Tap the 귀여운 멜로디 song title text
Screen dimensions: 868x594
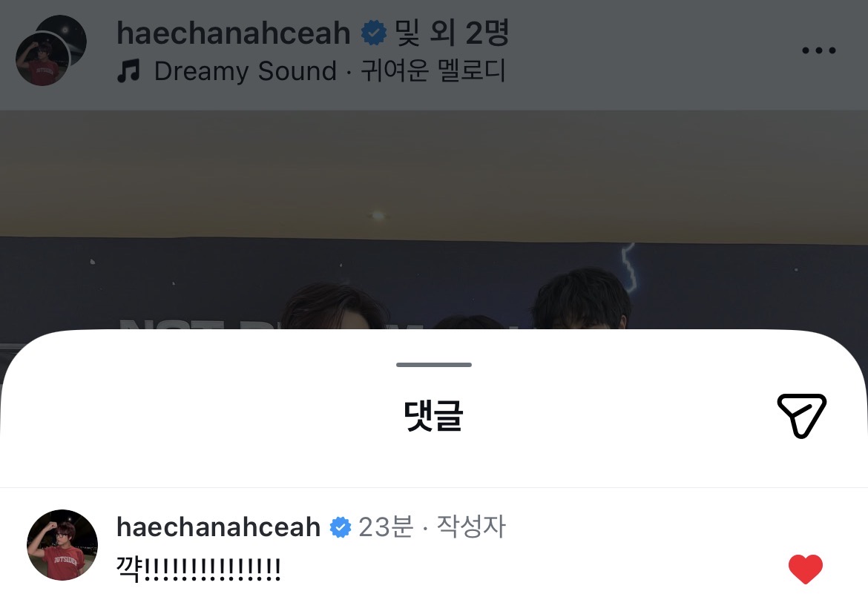tap(433, 71)
